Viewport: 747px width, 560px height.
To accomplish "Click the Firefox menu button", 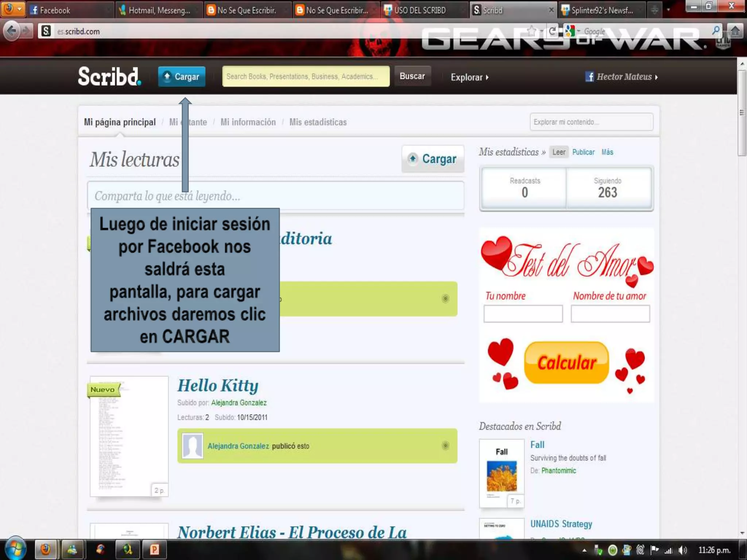I will (x=13, y=9).
